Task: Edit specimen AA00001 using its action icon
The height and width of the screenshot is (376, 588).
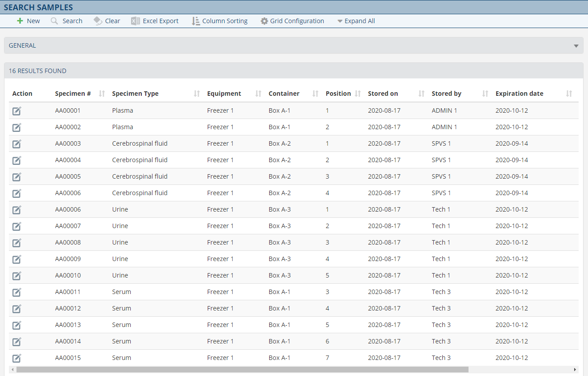Action: [16, 111]
